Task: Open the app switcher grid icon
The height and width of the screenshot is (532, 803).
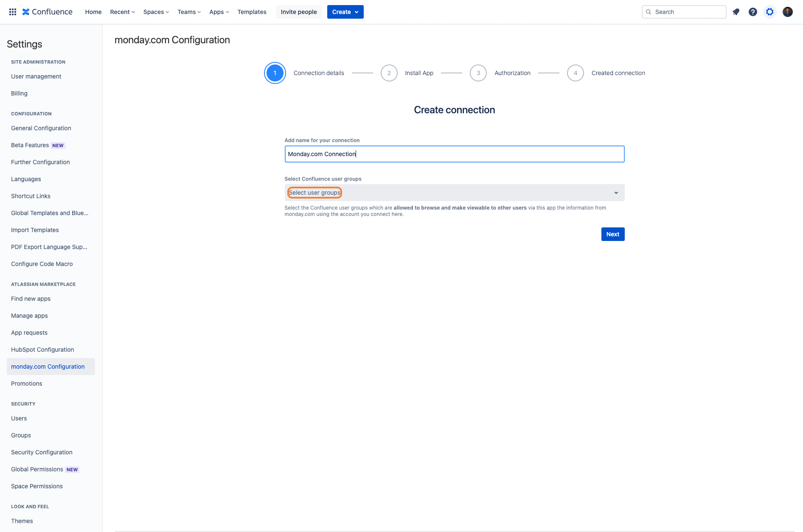Action: [x=13, y=12]
